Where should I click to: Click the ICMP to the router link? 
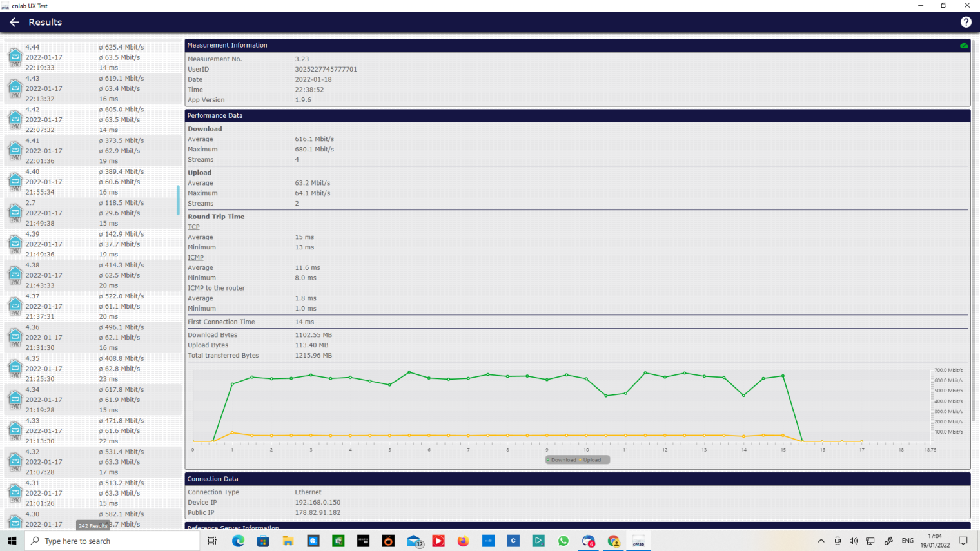click(216, 288)
